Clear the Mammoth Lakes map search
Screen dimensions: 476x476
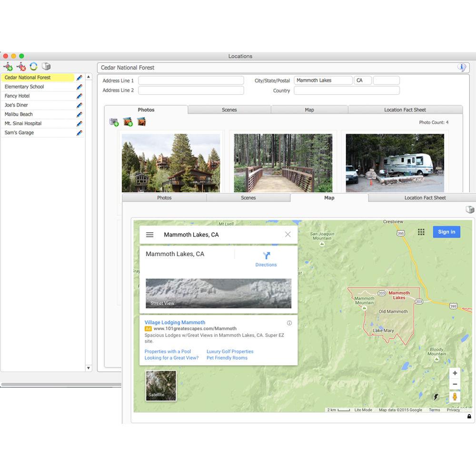click(288, 234)
